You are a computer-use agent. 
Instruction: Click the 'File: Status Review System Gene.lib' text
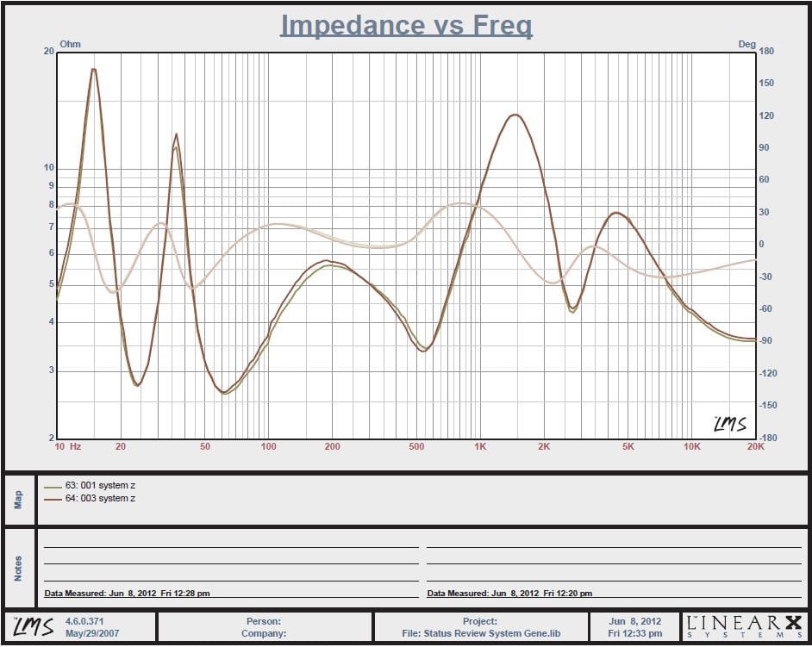479,633
